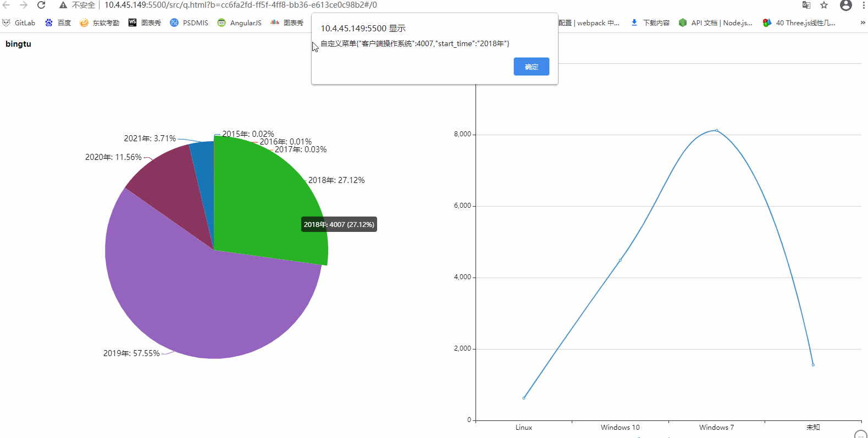868x438 pixels.
Task: Click 确定 in the alert dialog
Action: (x=531, y=66)
